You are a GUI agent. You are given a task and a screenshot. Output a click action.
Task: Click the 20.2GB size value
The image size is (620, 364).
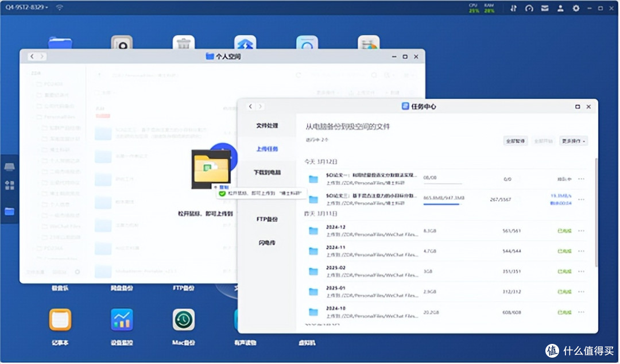point(431,312)
